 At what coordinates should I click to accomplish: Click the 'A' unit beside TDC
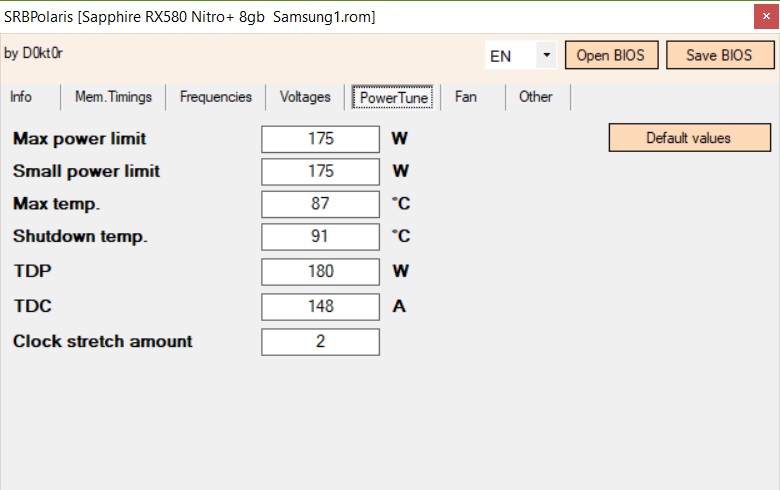click(x=399, y=306)
